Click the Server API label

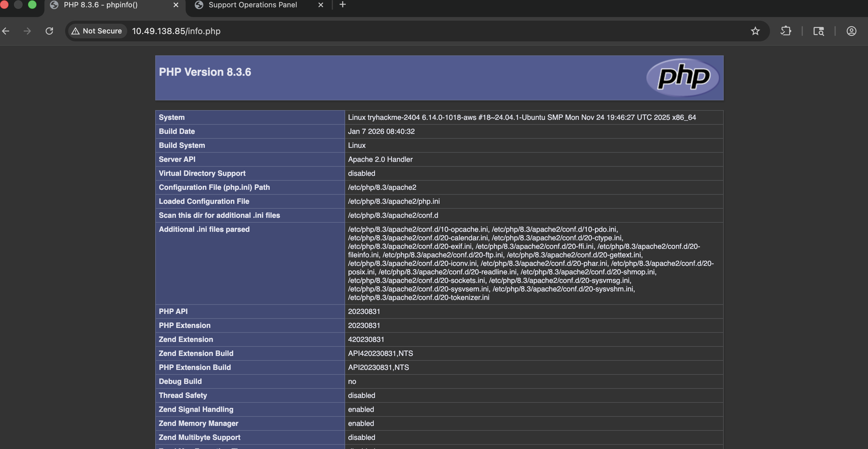(x=177, y=159)
